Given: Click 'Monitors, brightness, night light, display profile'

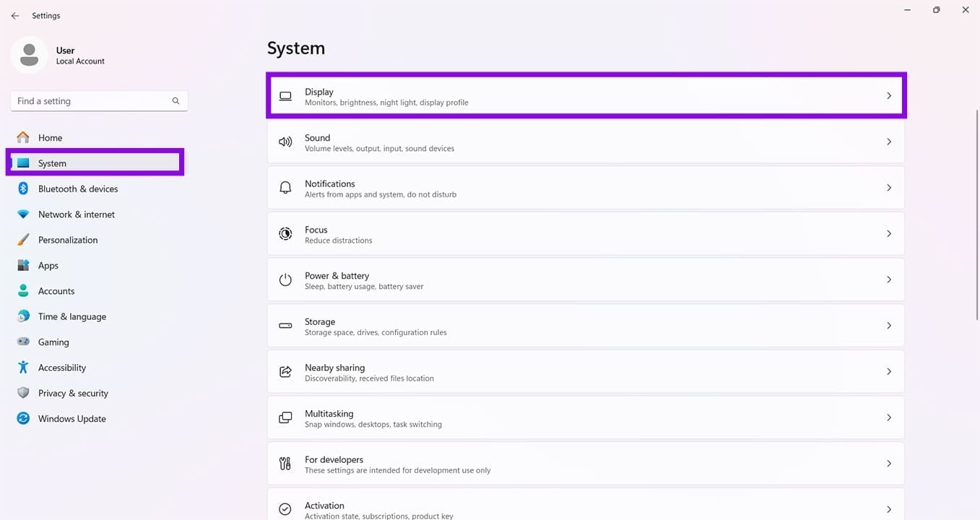Looking at the screenshot, I should pos(386,103).
